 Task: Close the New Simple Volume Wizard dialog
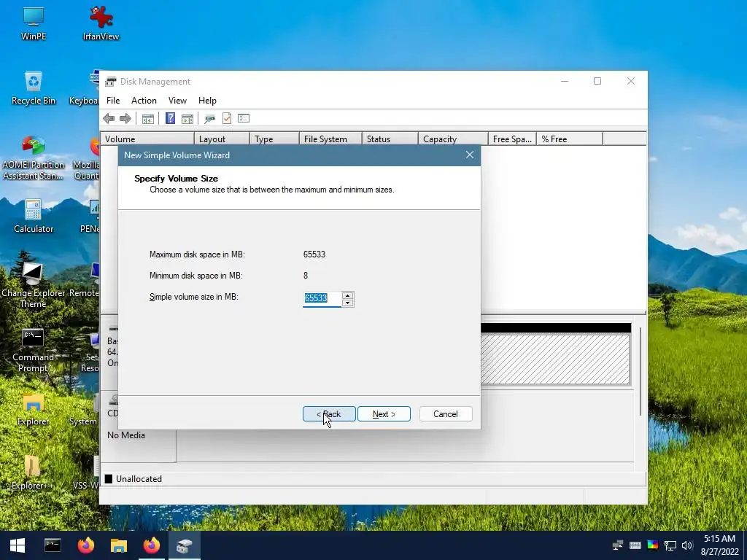470,155
